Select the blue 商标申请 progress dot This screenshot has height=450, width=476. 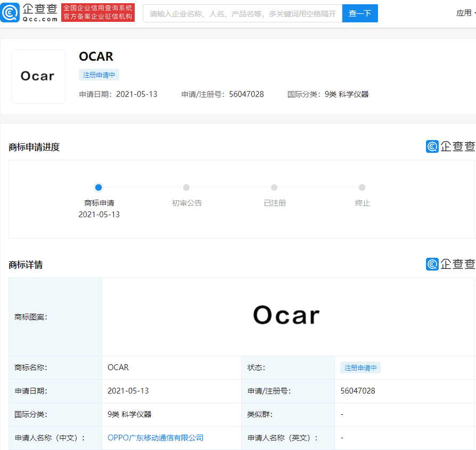coord(99,187)
